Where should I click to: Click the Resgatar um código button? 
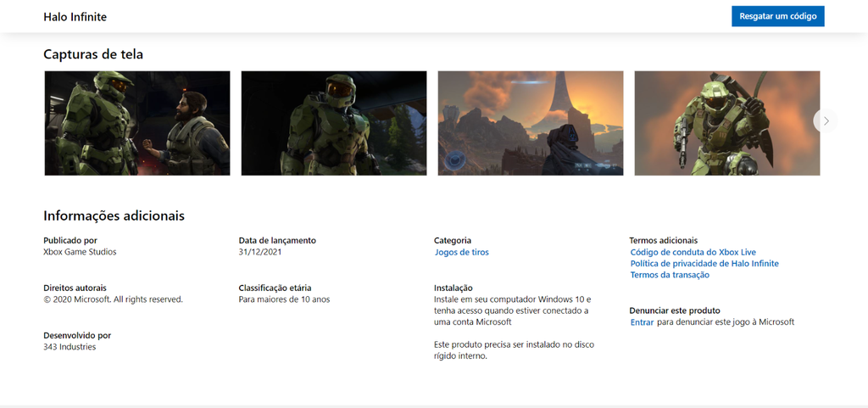tap(778, 16)
